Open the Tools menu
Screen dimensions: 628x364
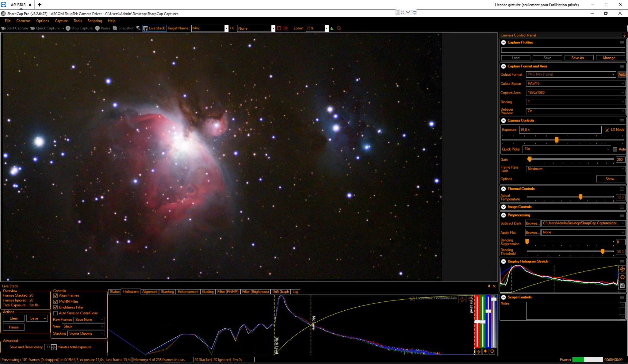78,21
